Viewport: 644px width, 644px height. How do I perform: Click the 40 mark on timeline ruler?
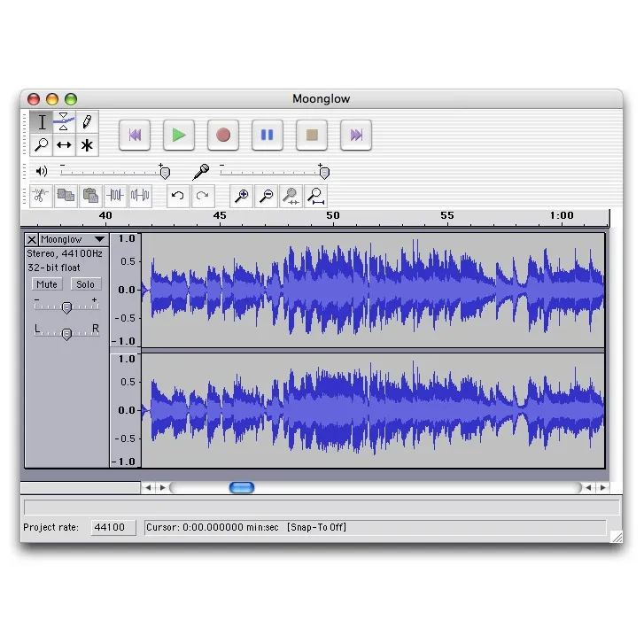tap(105, 215)
